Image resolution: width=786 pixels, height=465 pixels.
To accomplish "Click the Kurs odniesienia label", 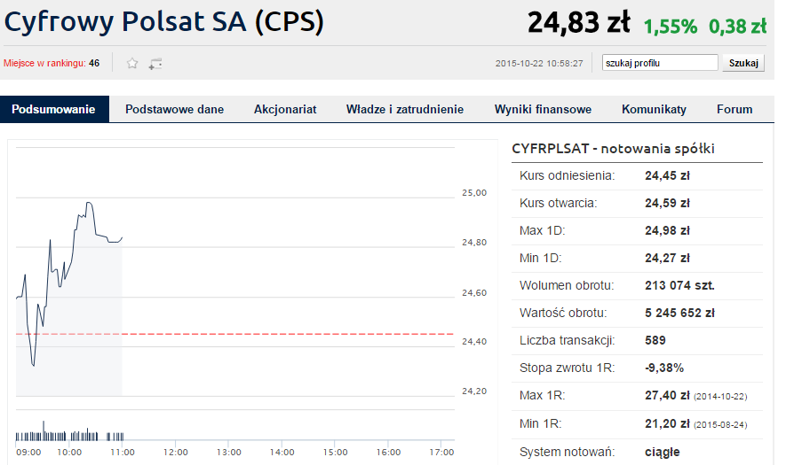I will point(567,176).
